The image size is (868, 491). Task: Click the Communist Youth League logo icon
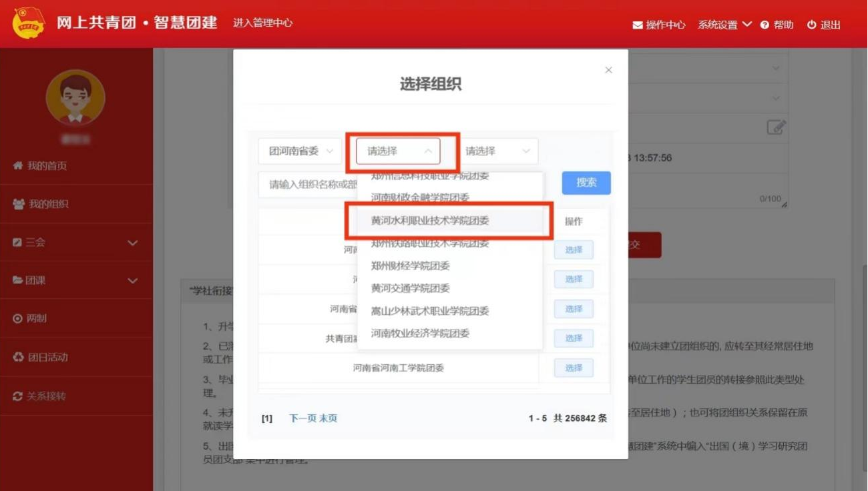coord(29,23)
